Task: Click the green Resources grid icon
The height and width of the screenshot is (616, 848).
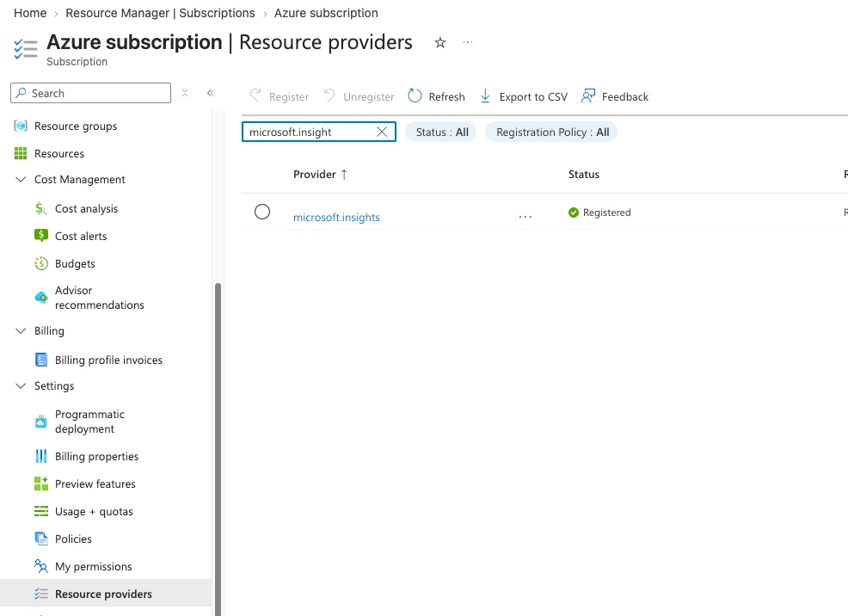Action: [21, 154]
